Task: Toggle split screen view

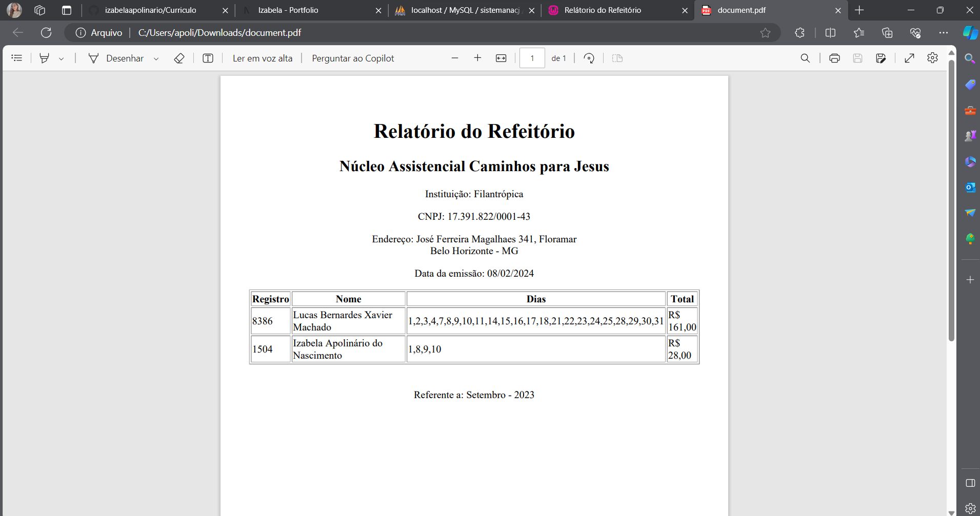Action: tap(830, 33)
